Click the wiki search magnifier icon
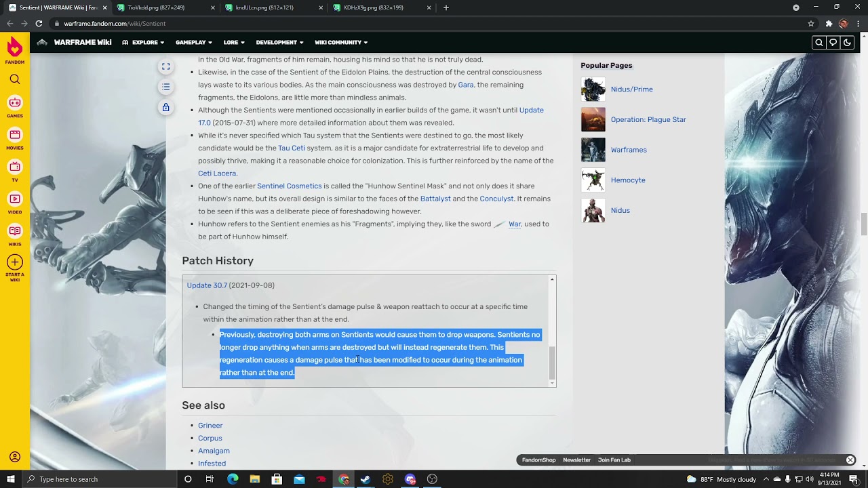The image size is (868, 488). (819, 42)
